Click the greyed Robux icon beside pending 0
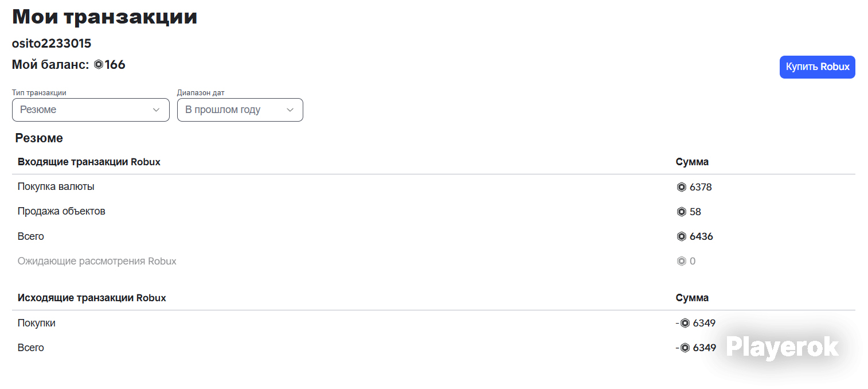Viewport: 868px width, 389px height. pos(681,261)
